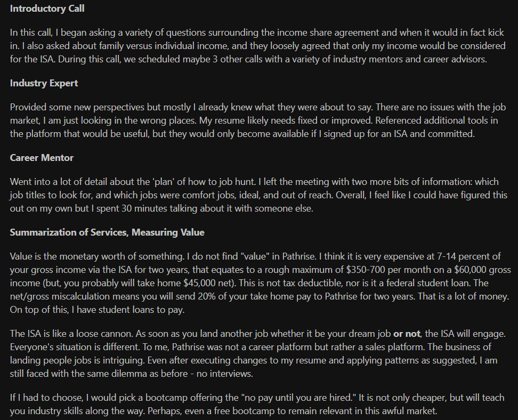Click the Career Mentor heading
This screenshot has width=518, height=420.
[42, 158]
